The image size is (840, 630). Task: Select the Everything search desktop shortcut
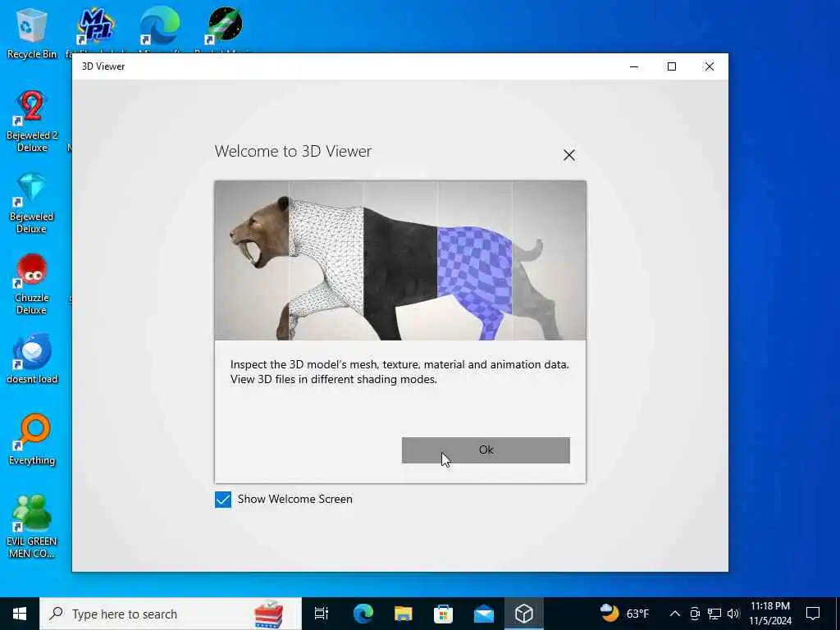32,441
